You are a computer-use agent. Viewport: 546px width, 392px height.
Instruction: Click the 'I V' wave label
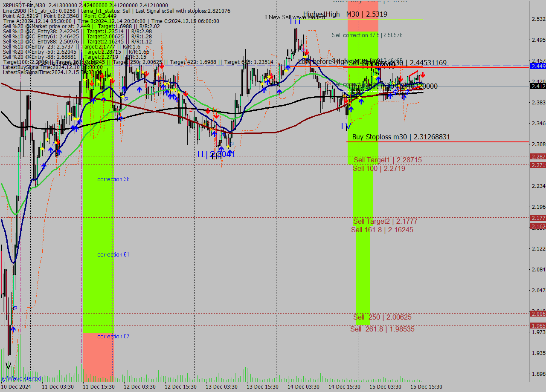coord(346,126)
